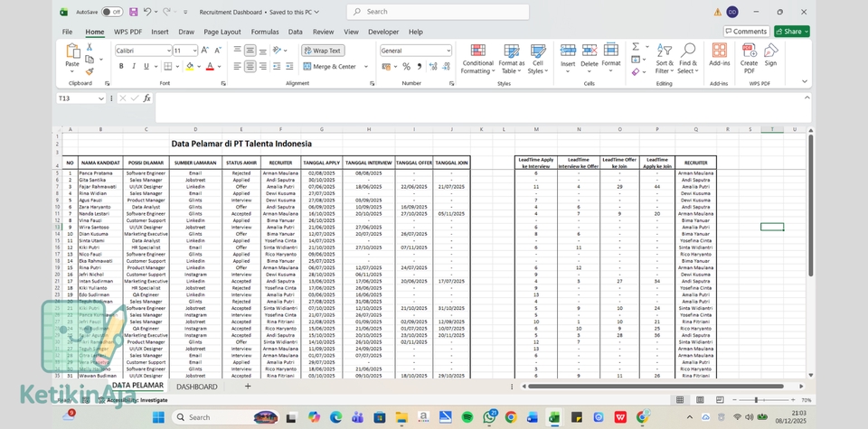The image size is (868, 429).
Task: Switch to the Insert ribbon tab
Action: coord(160,33)
